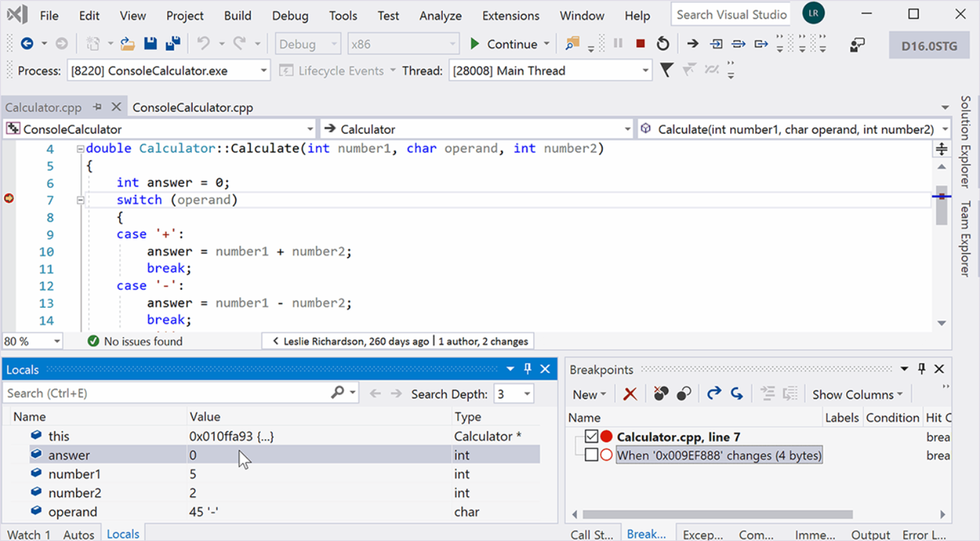Open the Continue button dropdown arrow

547,44
